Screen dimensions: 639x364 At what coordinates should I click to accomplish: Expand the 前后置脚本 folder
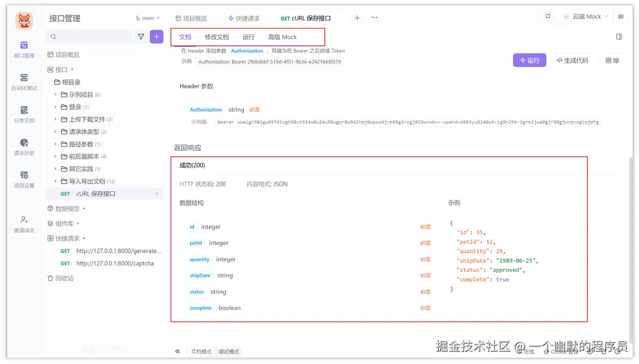pyautogui.click(x=55, y=157)
